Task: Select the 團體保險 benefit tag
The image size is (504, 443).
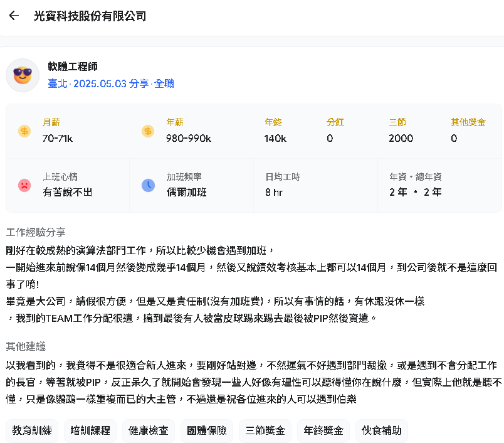Action: tap(207, 430)
